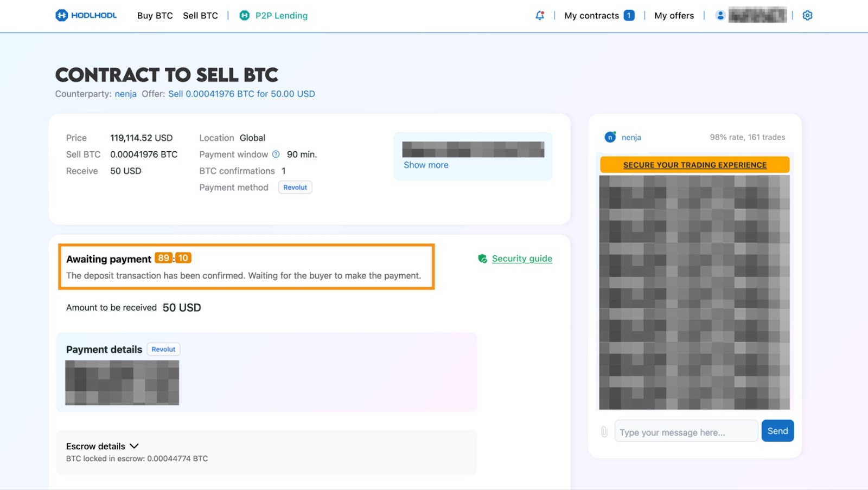Select the Location Global value
868x490 pixels.
(x=252, y=138)
